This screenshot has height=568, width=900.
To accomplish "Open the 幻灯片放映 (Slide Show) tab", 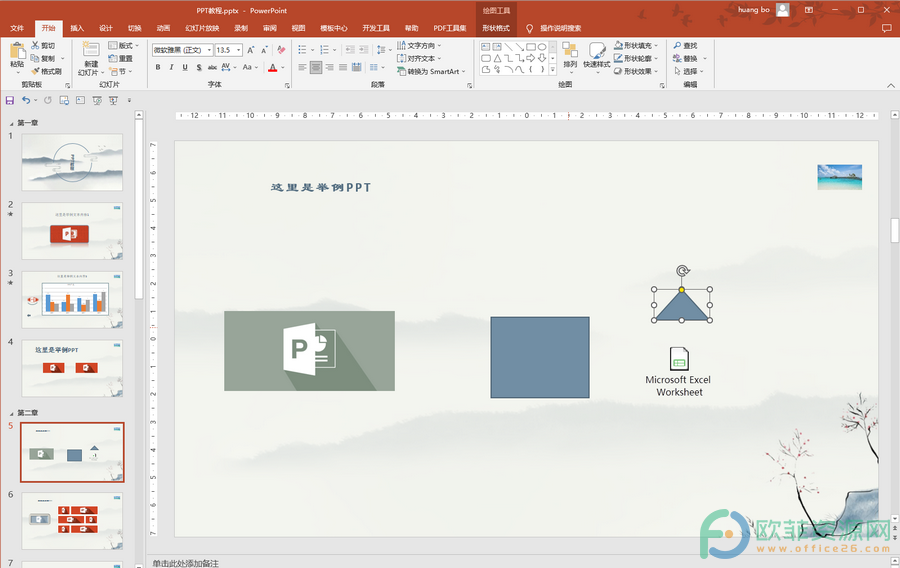I will point(202,28).
